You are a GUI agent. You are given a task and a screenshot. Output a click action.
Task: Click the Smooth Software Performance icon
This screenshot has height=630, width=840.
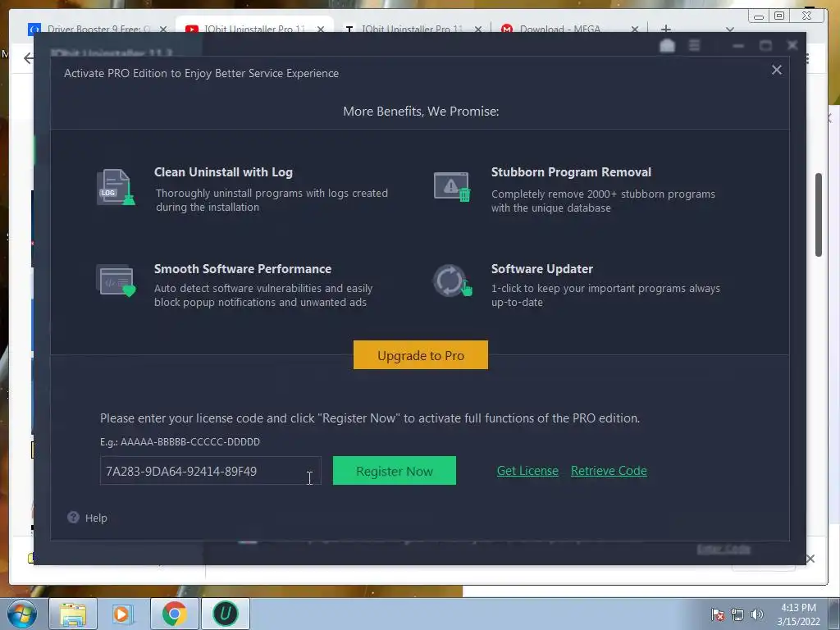[116, 281]
